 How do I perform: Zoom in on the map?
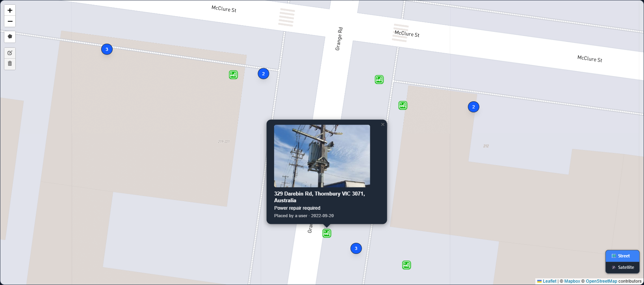coord(10,10)
